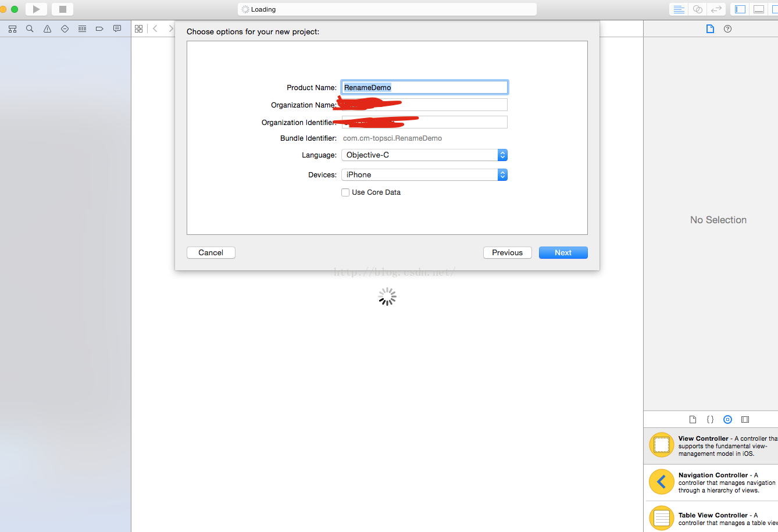
Task: Open the Object library tab
Action: [727, 419]
